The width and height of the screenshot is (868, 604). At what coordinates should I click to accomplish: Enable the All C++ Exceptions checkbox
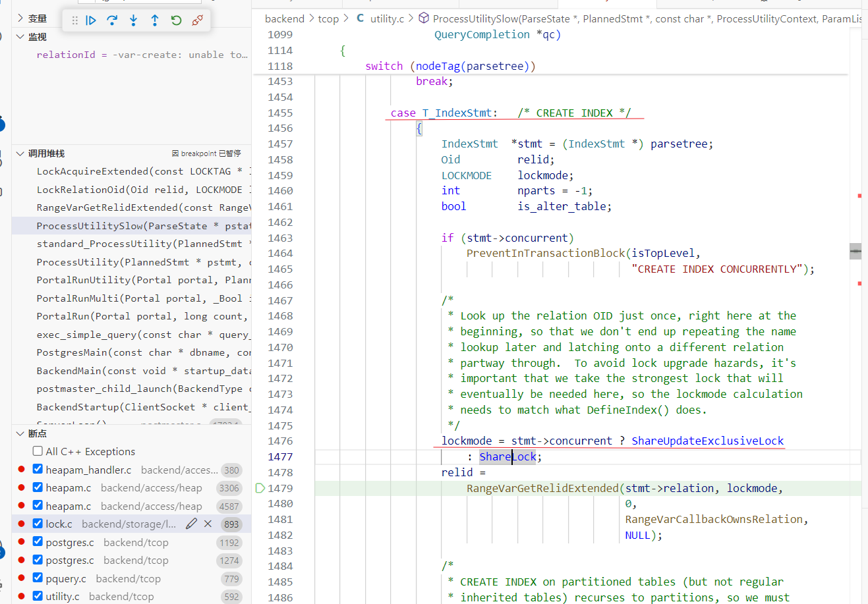coord(38,451)
